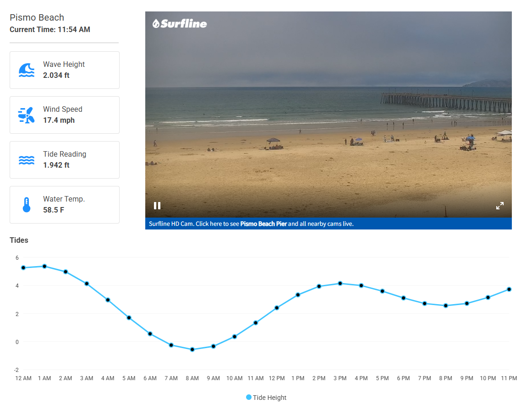Click the Pismo Beach heading
The width and height of the screenshot is (532, 404).
37,17
